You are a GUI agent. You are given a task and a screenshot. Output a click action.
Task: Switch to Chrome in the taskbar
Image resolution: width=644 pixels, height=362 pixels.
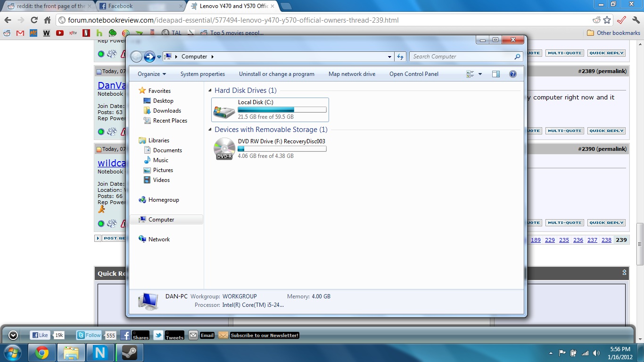[x=42, y=353]
